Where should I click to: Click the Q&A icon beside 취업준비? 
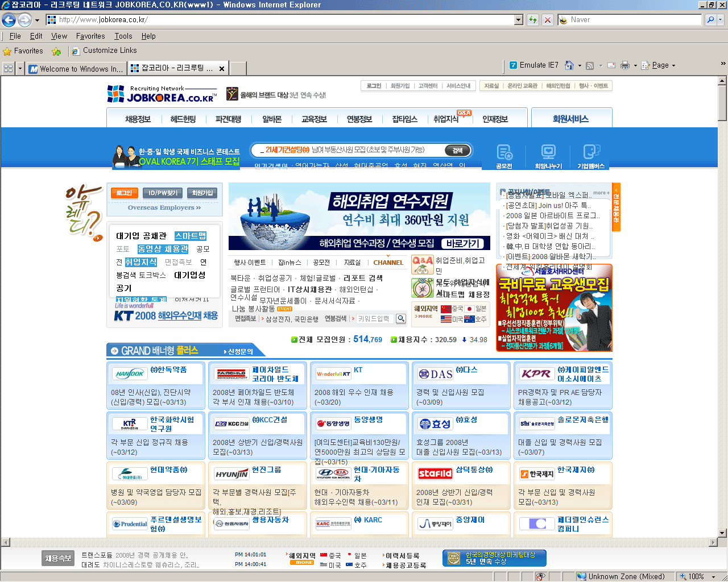click(x=423, y=264)
